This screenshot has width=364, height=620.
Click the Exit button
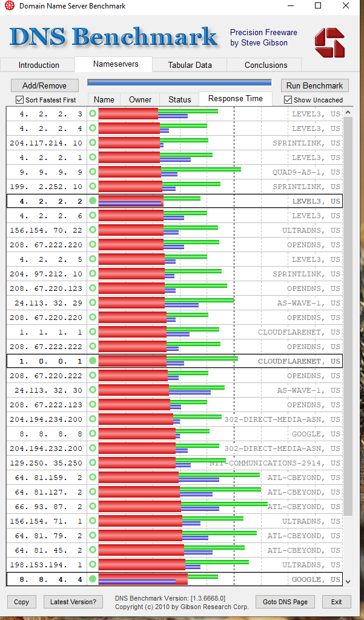pos(336,602)
